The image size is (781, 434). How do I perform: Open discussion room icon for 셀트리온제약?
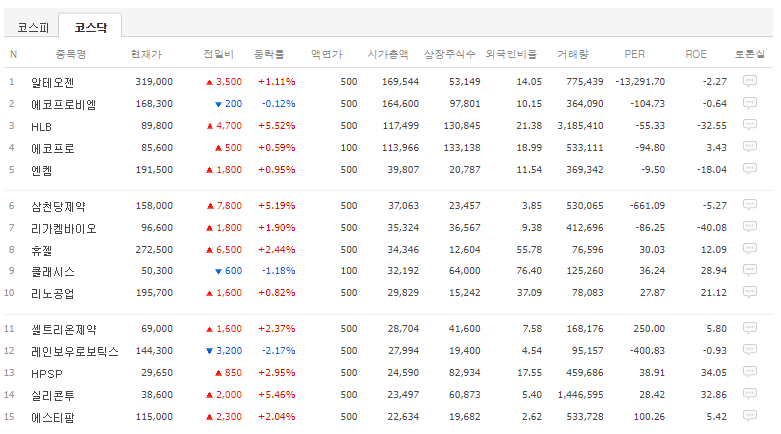coord(750,328)
